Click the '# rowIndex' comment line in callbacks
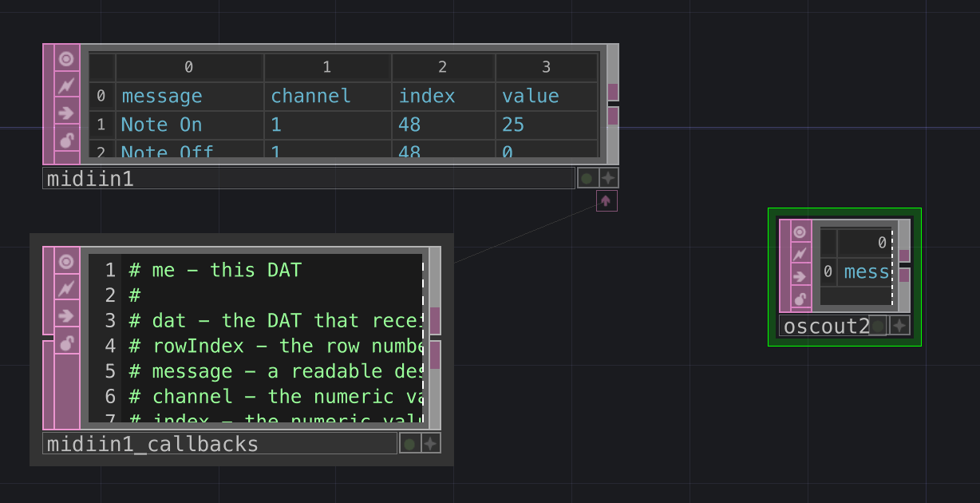This screenshot has height=503, width=980. pyautogui.click(x=275, y=346)
